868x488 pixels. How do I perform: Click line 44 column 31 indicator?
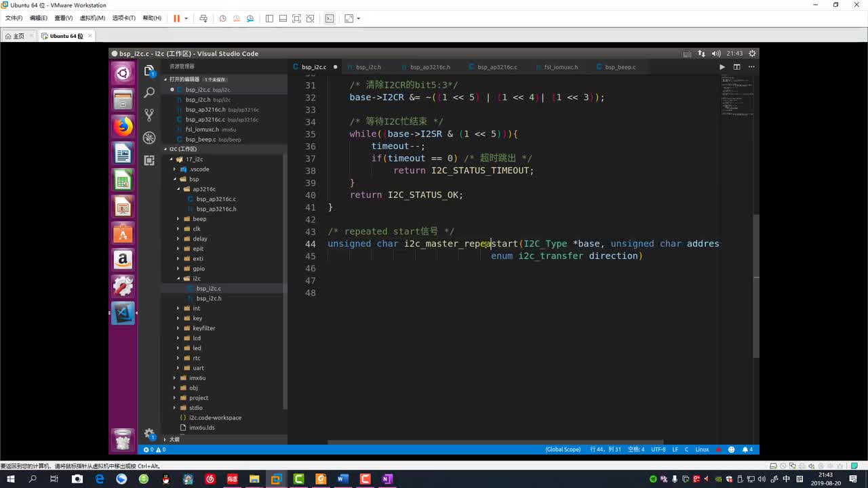tap(605, 449)
